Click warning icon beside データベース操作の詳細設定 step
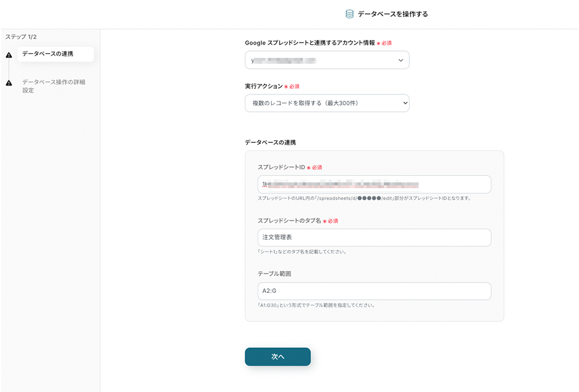Image resolution: width=579 pixels, height=392 pixels. pyautogui.click(x=9, y=83)
